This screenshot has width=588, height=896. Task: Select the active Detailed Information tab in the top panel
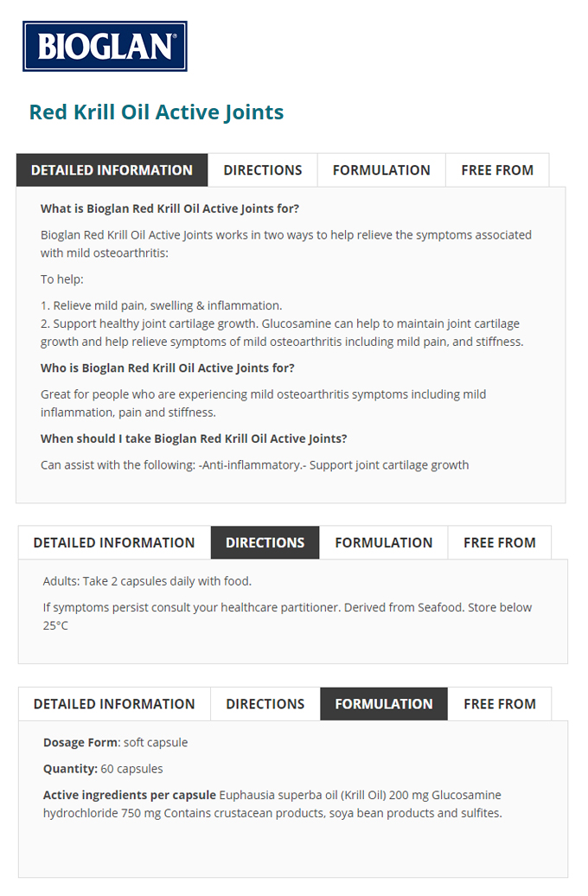click(x=112, y=170)
